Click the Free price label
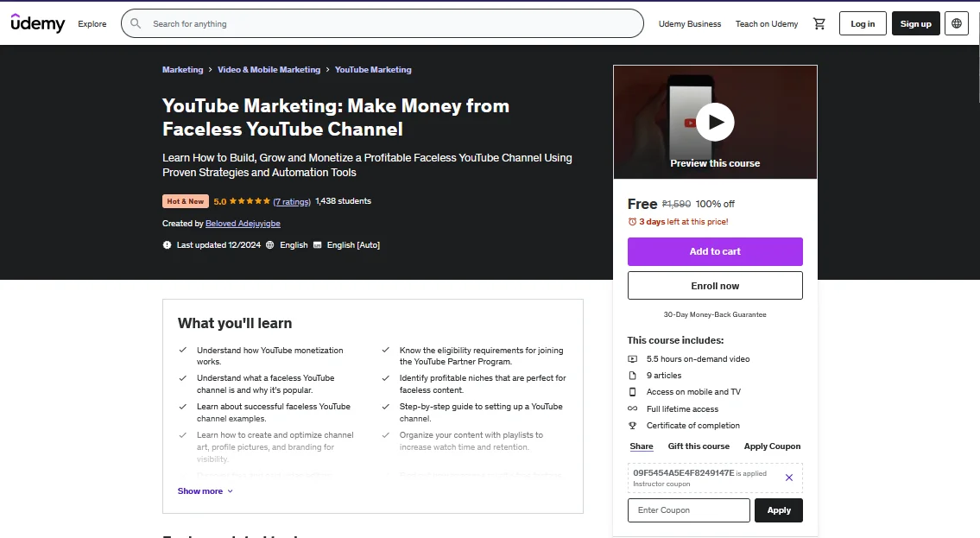980x538 pixels. (x=642, y=205)
